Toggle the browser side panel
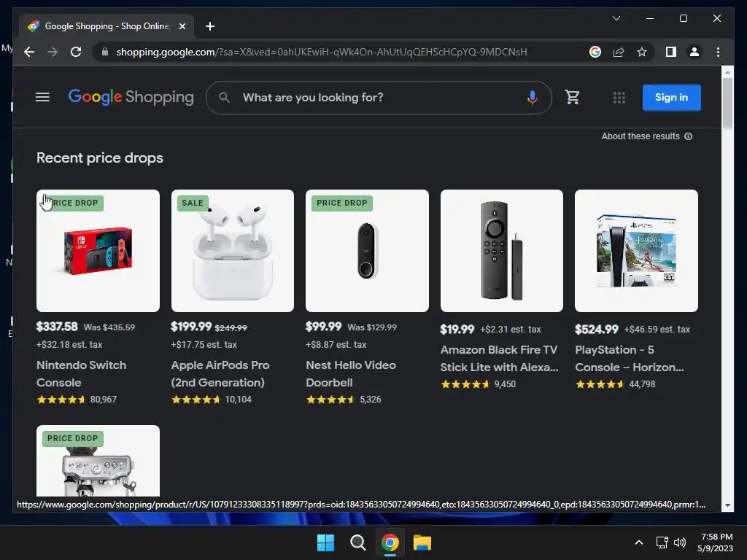Screen dimensions: 747x560 tap(671, 52)
